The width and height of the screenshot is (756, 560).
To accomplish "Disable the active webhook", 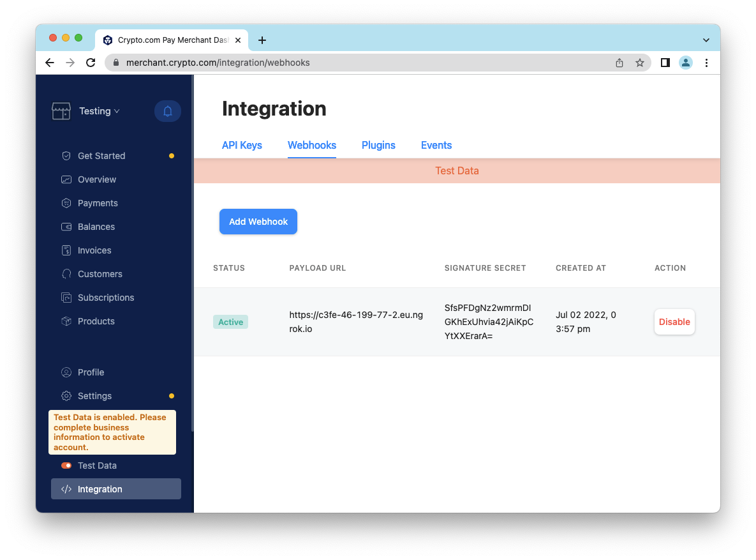I will pos(674,322).
